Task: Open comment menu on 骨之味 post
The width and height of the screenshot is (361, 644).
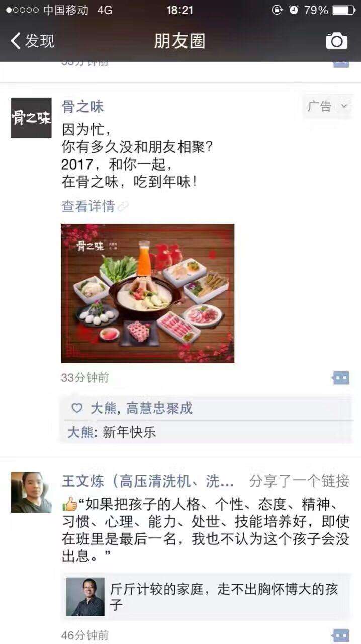Action: click(341, 378)
